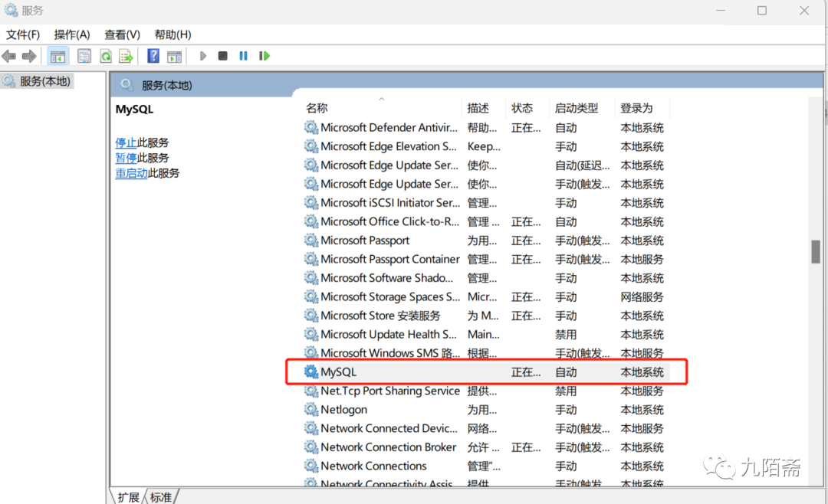828x504 pixels.
Task: Click the Back arrow toolbar icon
Action: (x=8, y=56)
